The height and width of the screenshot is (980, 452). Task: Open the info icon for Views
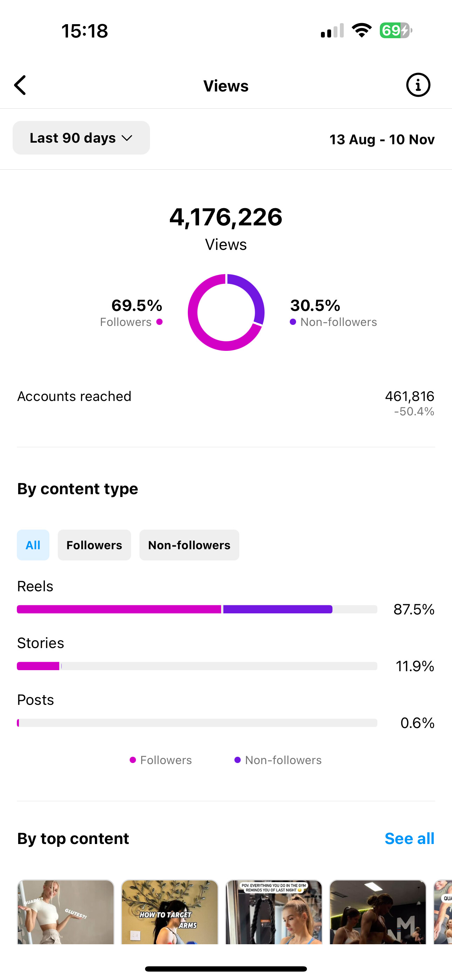tap(418, 85)
